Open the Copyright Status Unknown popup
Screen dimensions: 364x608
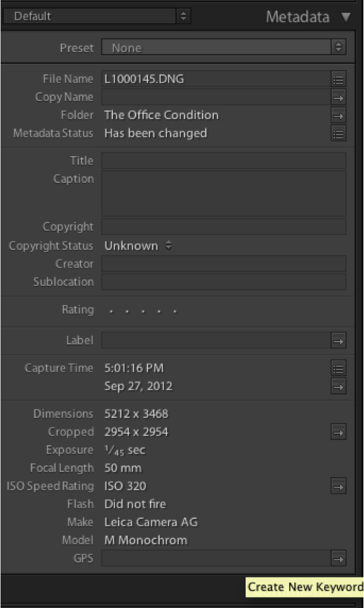click(138, 246)
